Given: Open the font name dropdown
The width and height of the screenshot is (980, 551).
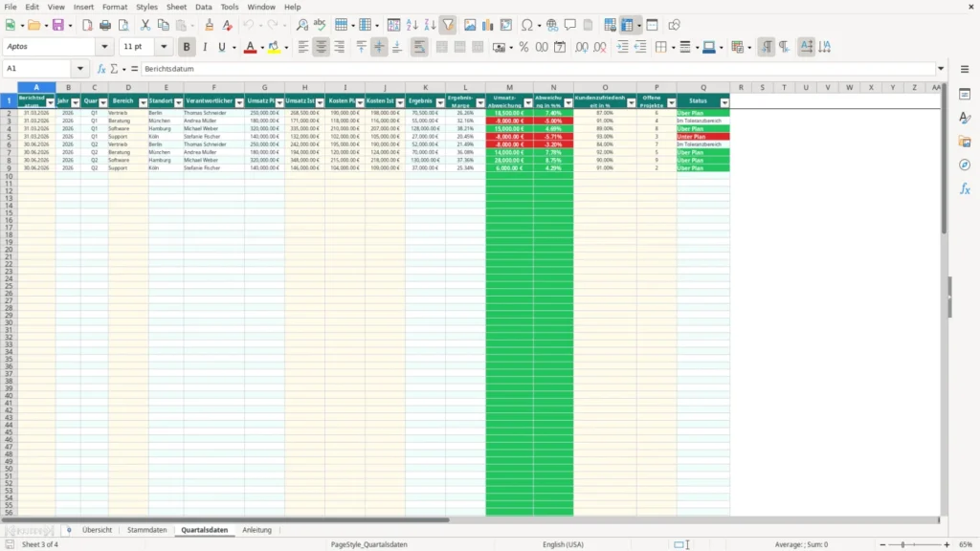Looking at the screenshot, I should (x=104, y=46).
